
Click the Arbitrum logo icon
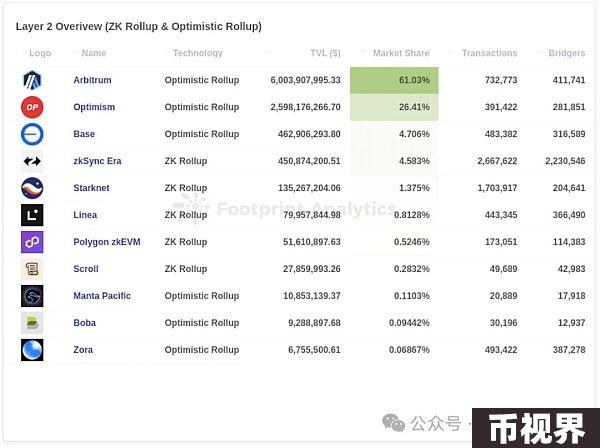coord(32,80)
